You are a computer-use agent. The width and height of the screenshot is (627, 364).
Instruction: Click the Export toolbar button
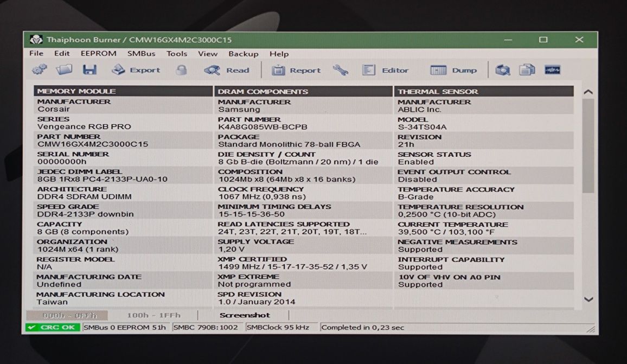point(136,70)
